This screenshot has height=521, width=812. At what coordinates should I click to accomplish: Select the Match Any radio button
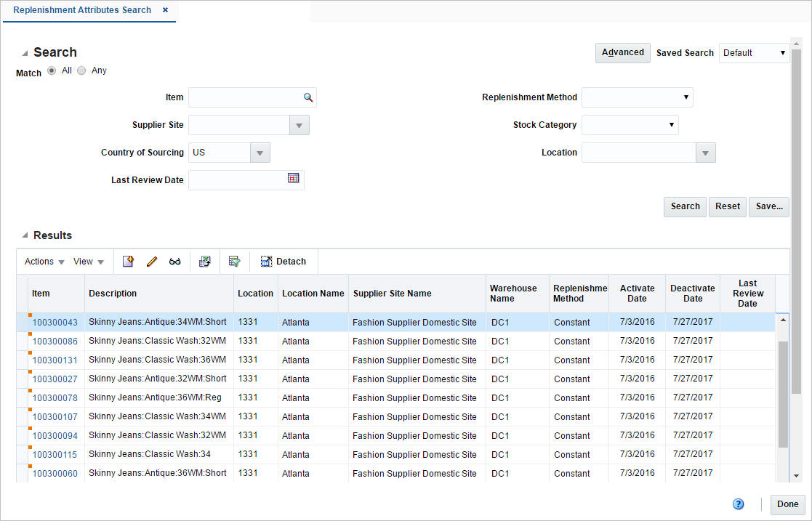pos(81,70)
